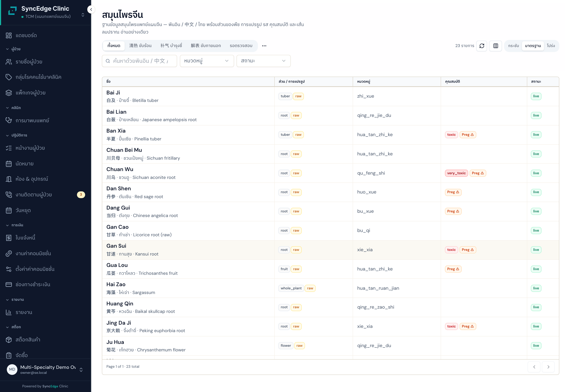Select the รอตรวจสอบ tab

241,46
